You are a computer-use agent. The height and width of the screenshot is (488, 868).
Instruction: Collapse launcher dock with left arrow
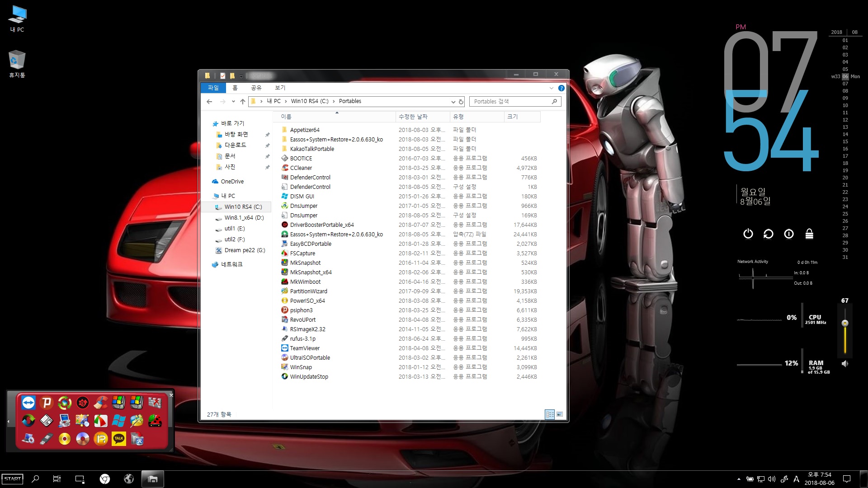point(9,422)
